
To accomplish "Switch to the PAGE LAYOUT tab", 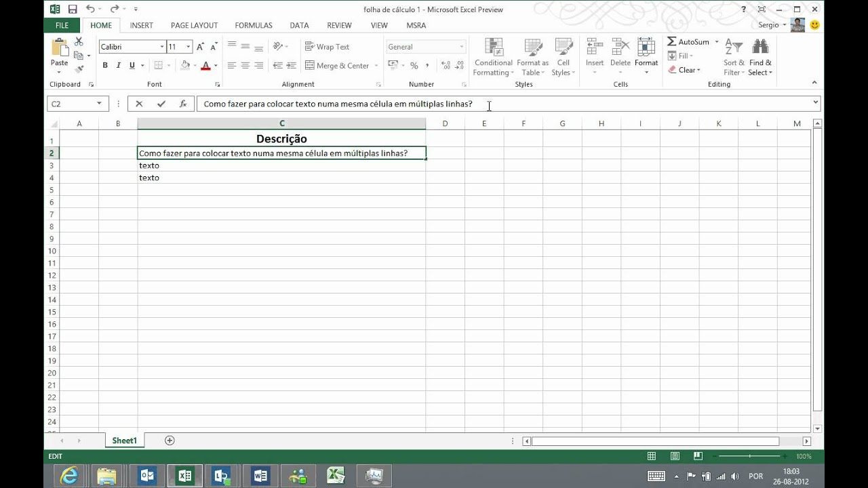I will pos(195,25).
